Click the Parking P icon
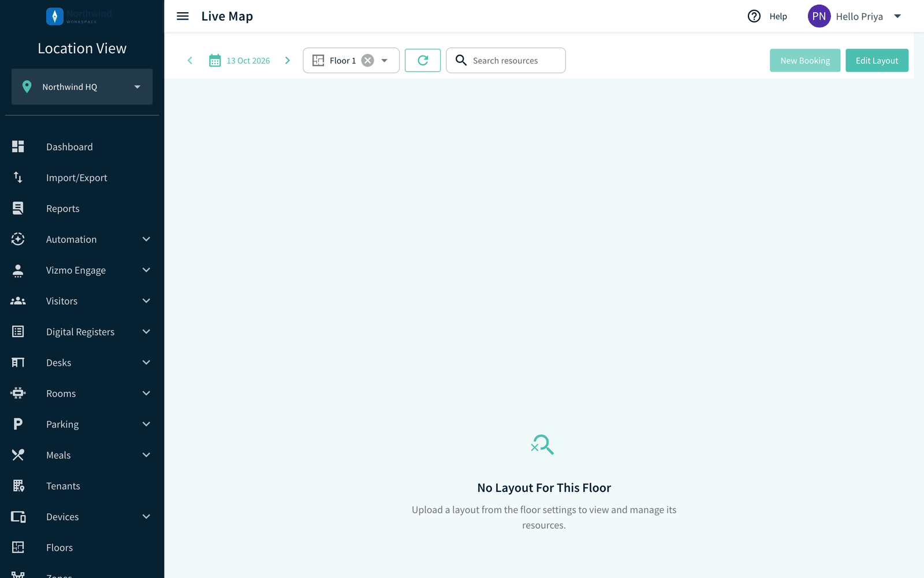924x578 pixels. click(18, 424)
